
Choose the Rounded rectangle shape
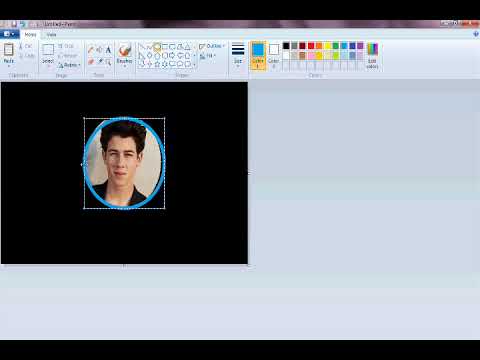click(x=172, y=46)
